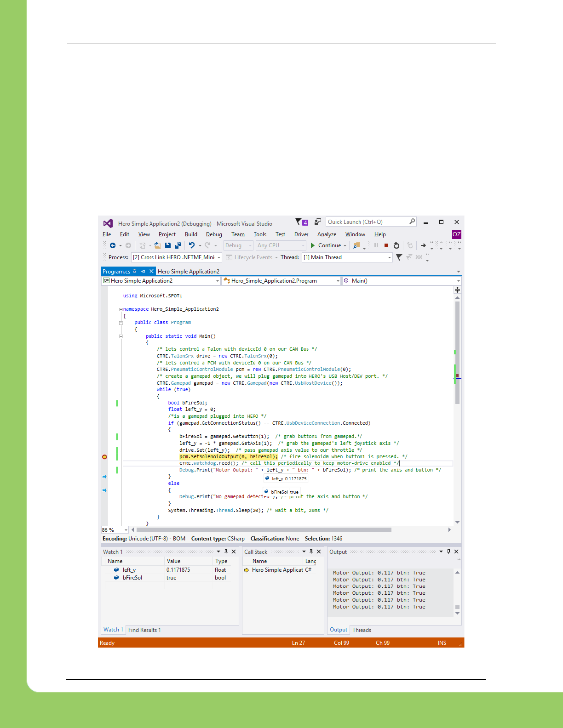
Task: Restart the debug session
Action: click(396, 245)
